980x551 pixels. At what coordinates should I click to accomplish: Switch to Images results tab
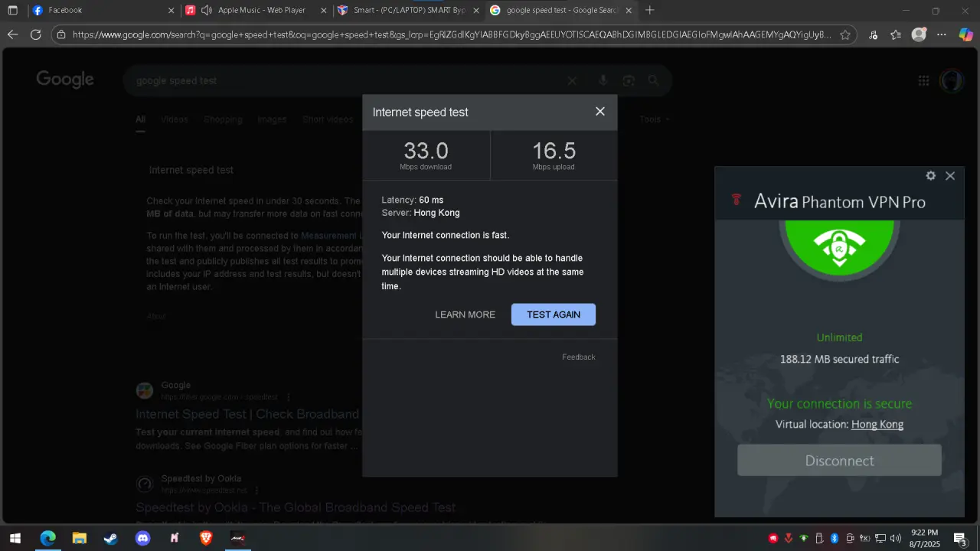point(272,119)
